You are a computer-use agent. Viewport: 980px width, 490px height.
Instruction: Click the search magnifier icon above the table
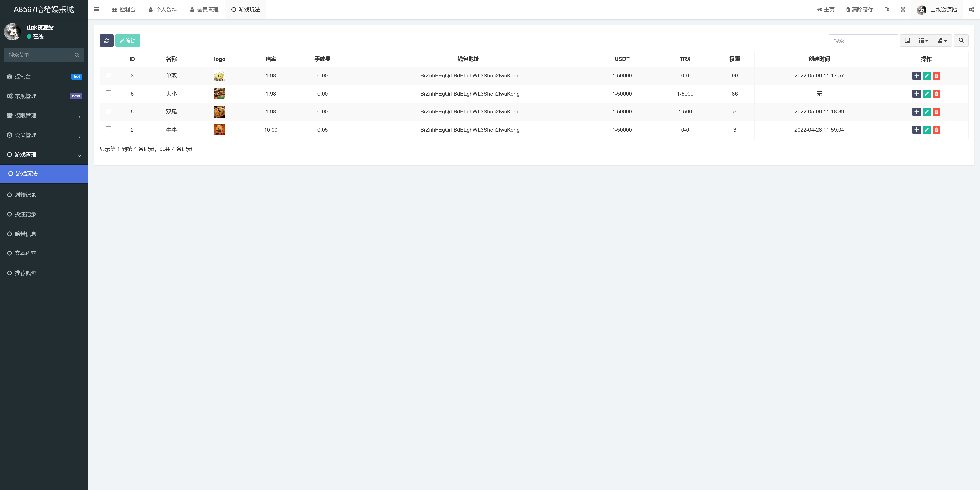click(961, 41)
